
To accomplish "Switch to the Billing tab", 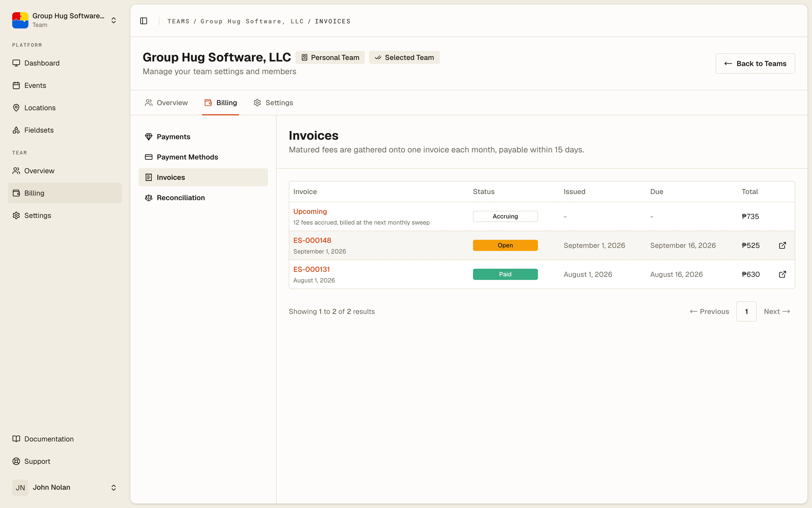I will click(x=221, y=102).
